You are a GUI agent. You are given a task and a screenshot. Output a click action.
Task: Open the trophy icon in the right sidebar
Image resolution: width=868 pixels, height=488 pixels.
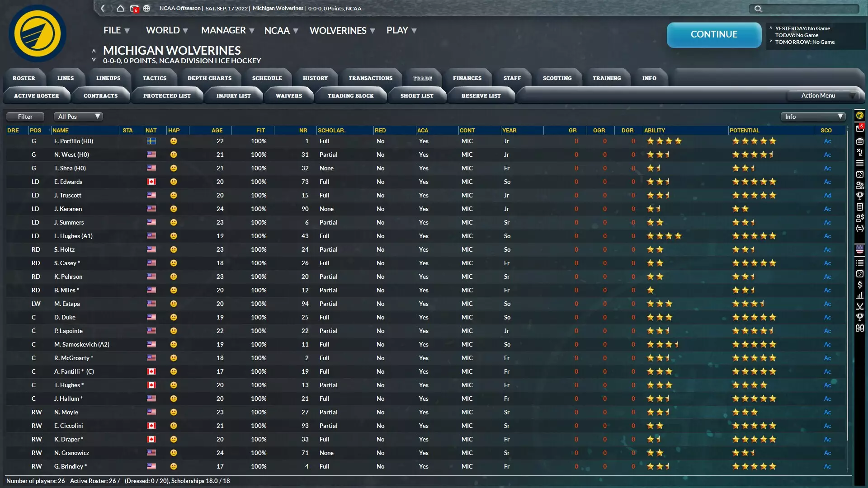pos(860,317)
